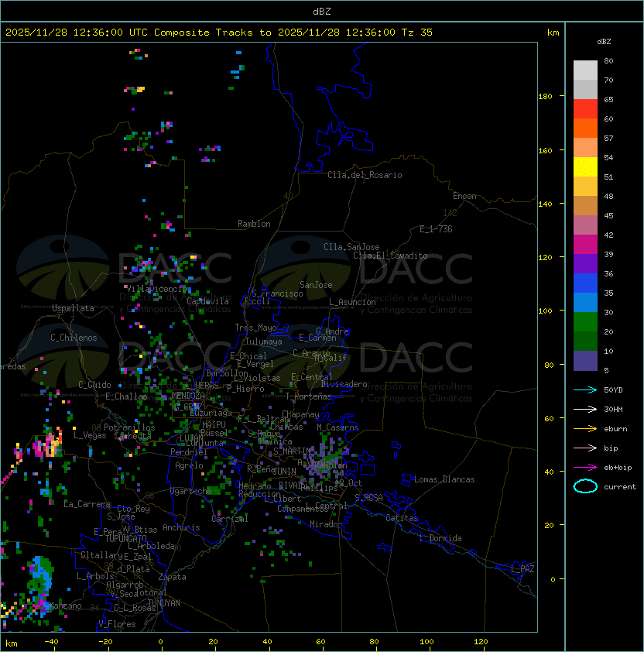
Task: Click the LUJAN map label
Action: point(192,438)
